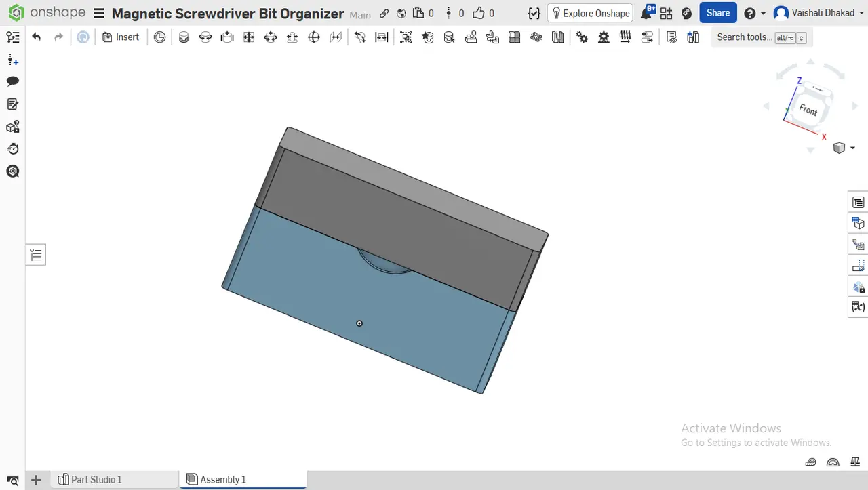Click the globe icon in title bar
868x490 pixels.
(401, 13)
